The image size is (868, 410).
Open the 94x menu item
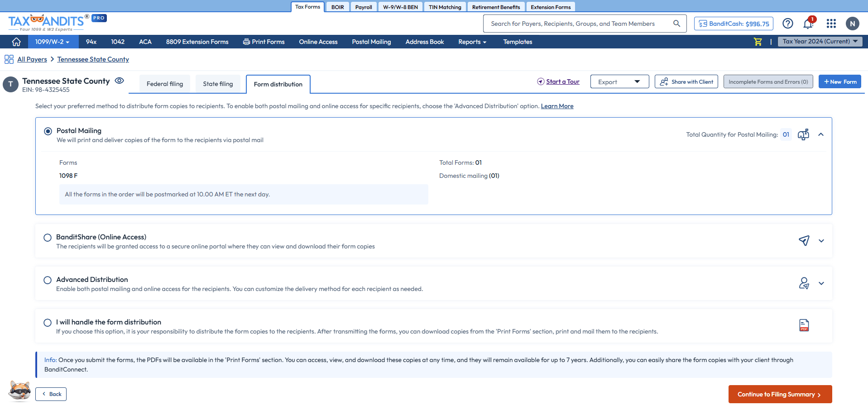(91, 42)
